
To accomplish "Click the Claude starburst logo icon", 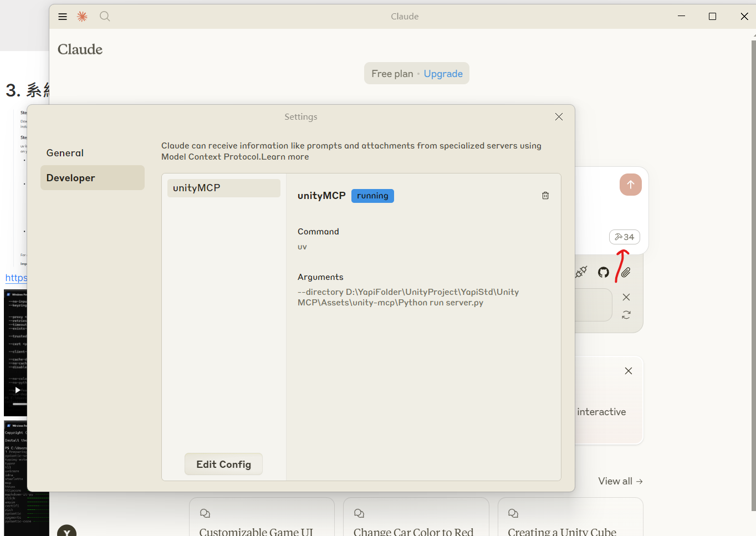I will click(x=82, y=17).
